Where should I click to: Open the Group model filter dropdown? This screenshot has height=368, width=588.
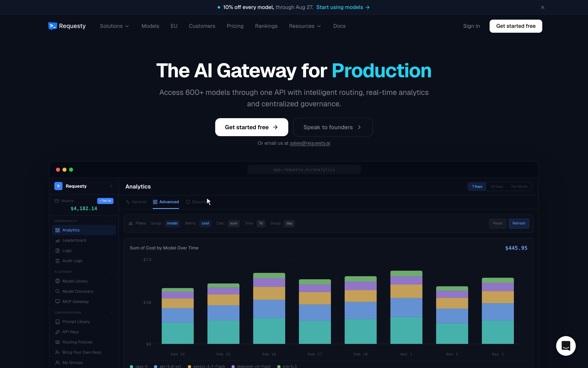point(172,223)
